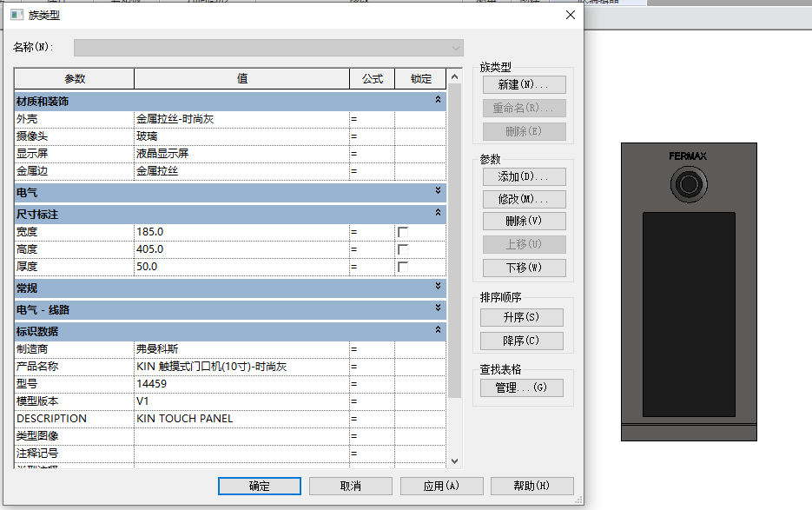Click the camera lens on the panel model
The height and width of the screenshot is (510, 812).
click(x=689, y=184)
